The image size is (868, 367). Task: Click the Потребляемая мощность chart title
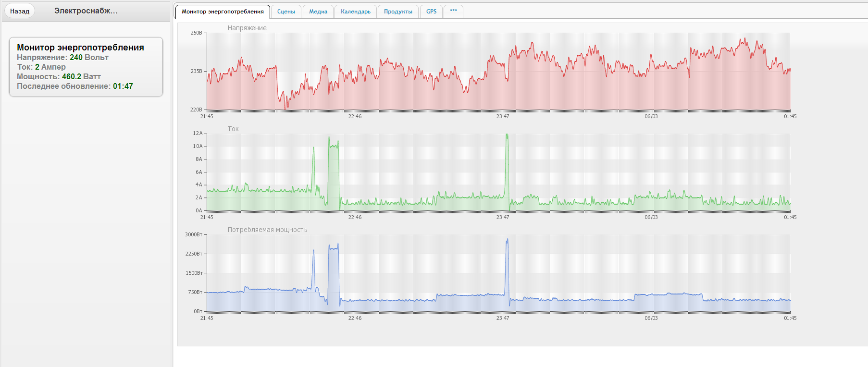click(267, 230)
